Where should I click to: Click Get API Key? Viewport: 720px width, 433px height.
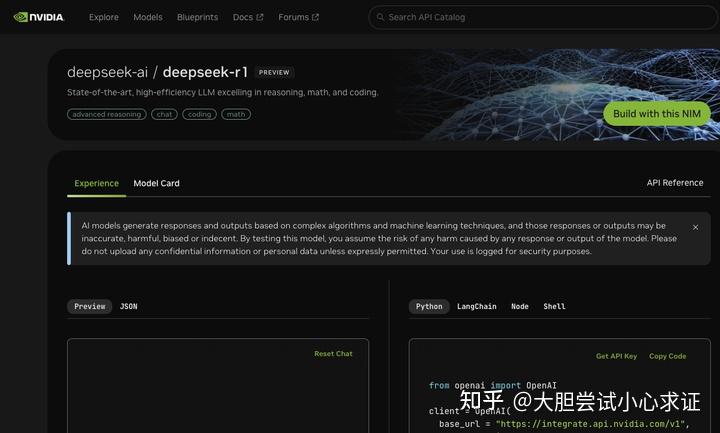(x=616, y=356)
